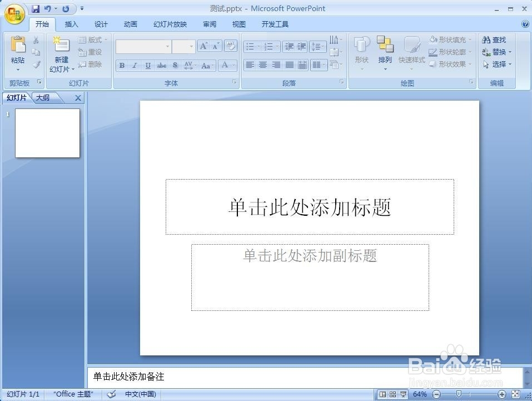
Task: Click 删除 (Delete slide) button
Action: pyautogui.click(x=93, y=63)
